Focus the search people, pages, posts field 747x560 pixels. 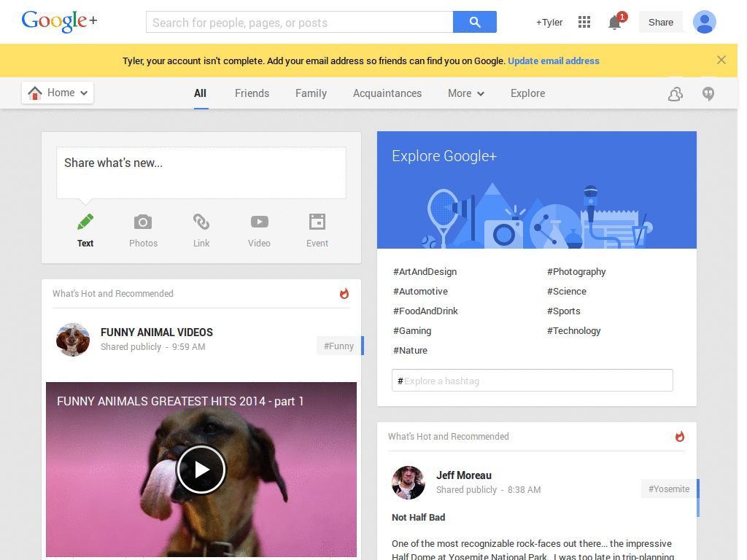coord(300,22)
